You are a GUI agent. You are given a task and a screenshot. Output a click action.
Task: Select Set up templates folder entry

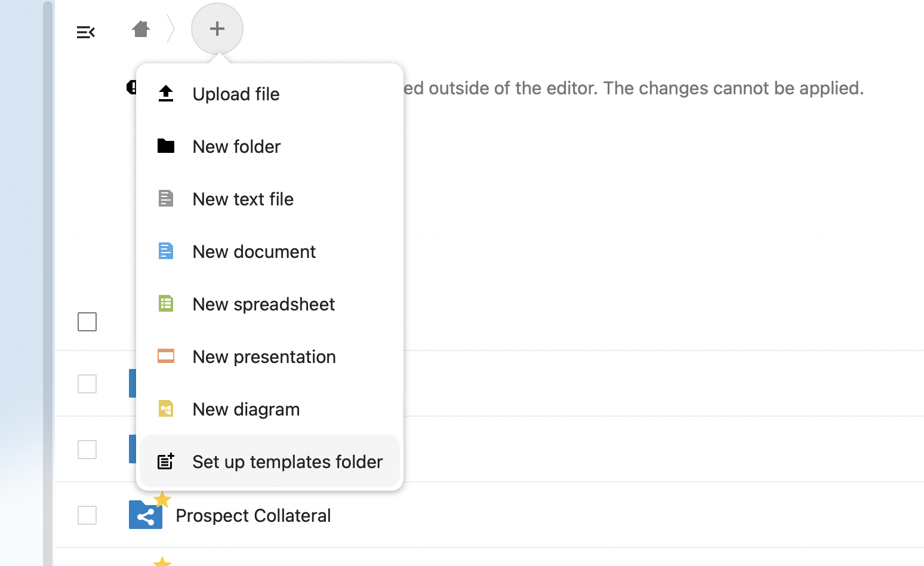tap(287, 462)
